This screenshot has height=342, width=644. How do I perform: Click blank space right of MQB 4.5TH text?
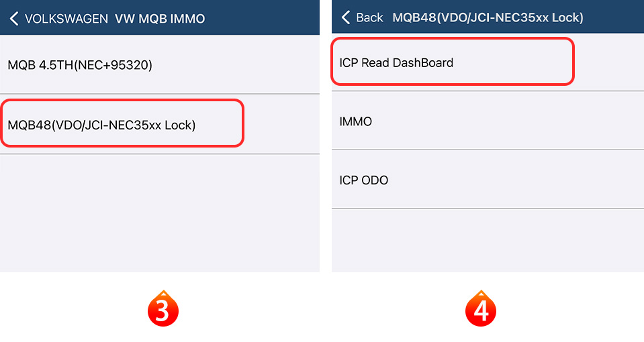[242, 65]
